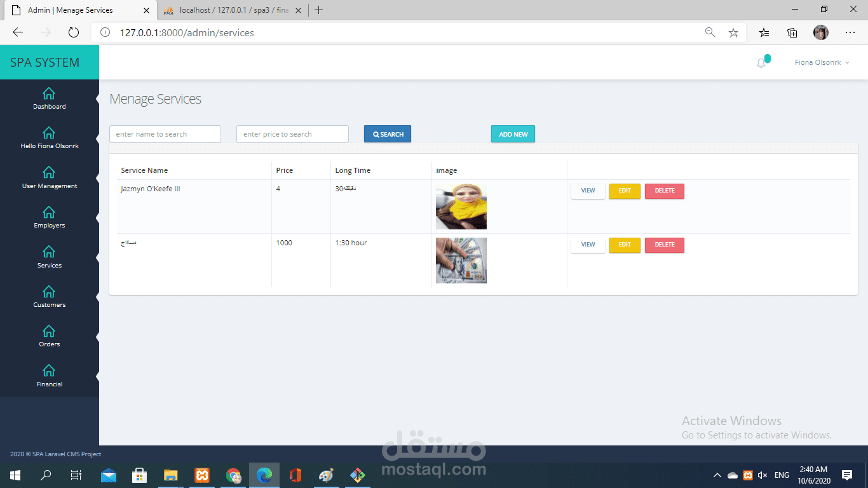Edit the service priced 1000

(625, 245)
